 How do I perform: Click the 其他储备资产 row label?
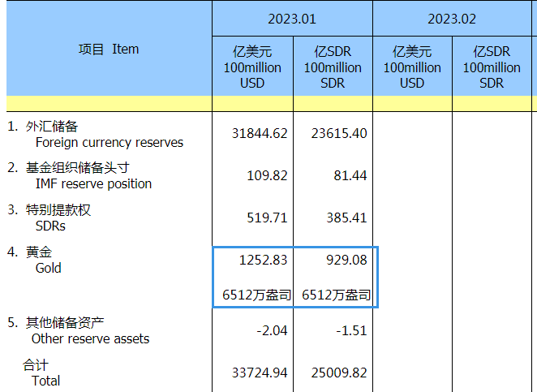point(64,322)
